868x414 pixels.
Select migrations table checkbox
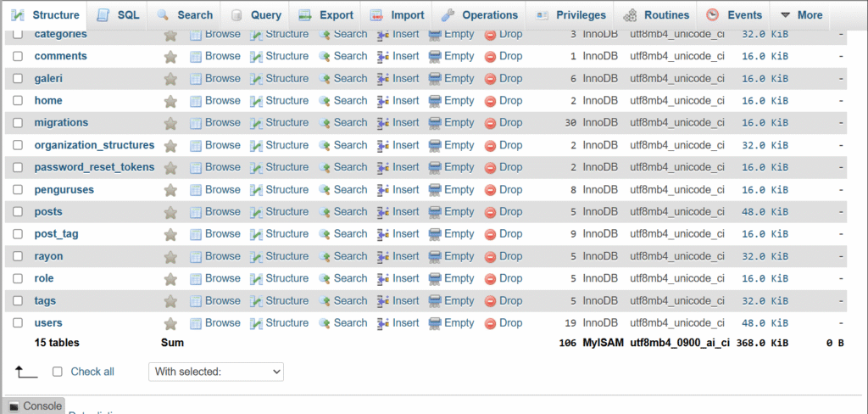18,122
